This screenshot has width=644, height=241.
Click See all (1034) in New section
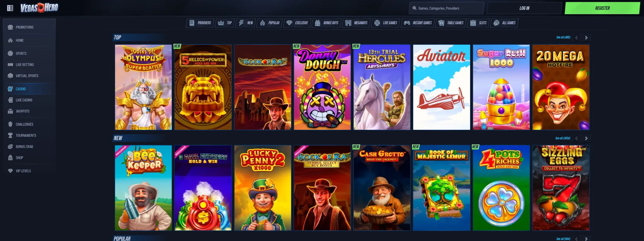click(563, 138)
